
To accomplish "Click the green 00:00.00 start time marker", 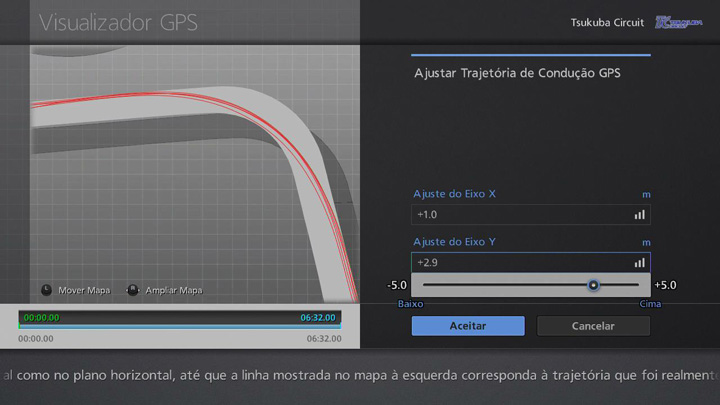I will click(x=41, y=318).
